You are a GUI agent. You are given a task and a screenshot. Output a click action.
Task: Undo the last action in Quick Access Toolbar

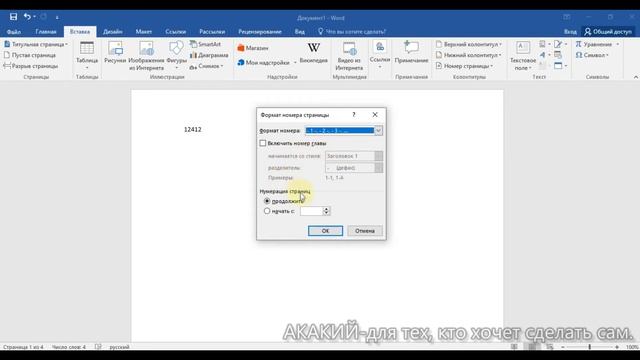pyautogui.click(x=27, y=17)
